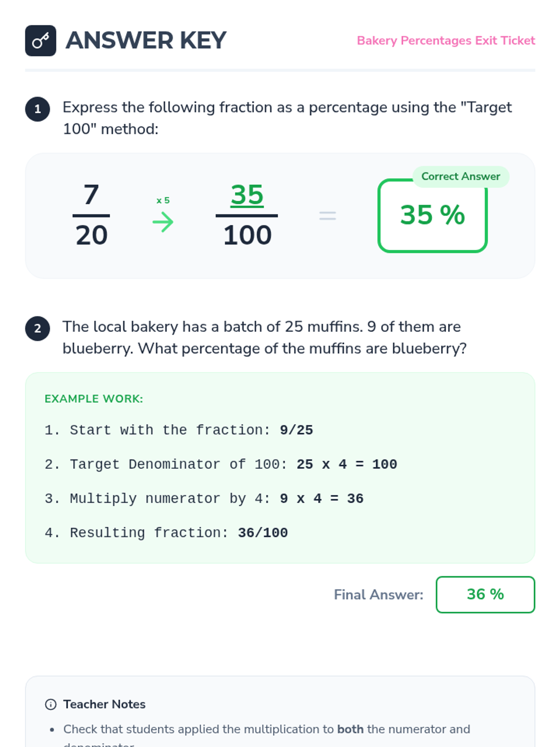The width and height of the screenshot is (560, 747).
Task: Click the underlined 35 numerator
Action: tap(247, 195)
